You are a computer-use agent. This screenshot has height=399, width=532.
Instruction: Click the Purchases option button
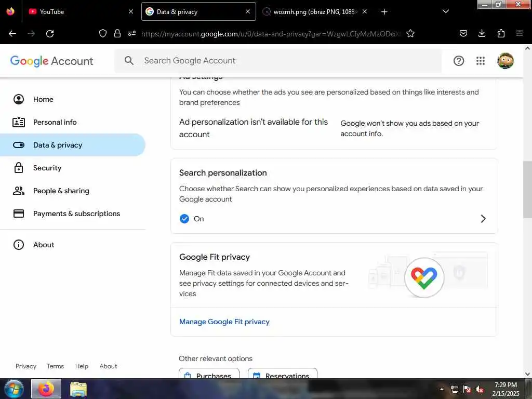[x=209, y=374]
